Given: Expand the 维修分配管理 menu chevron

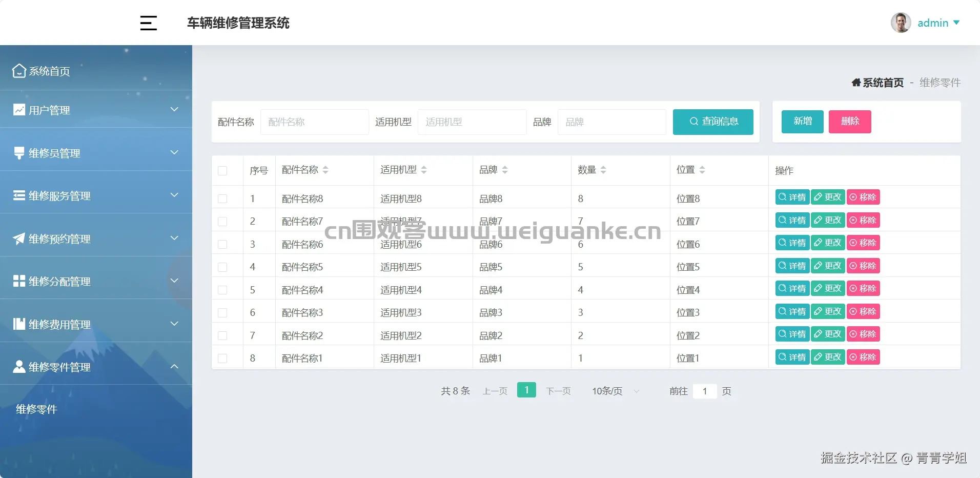Looking at the screenshot, I should 174,281.
